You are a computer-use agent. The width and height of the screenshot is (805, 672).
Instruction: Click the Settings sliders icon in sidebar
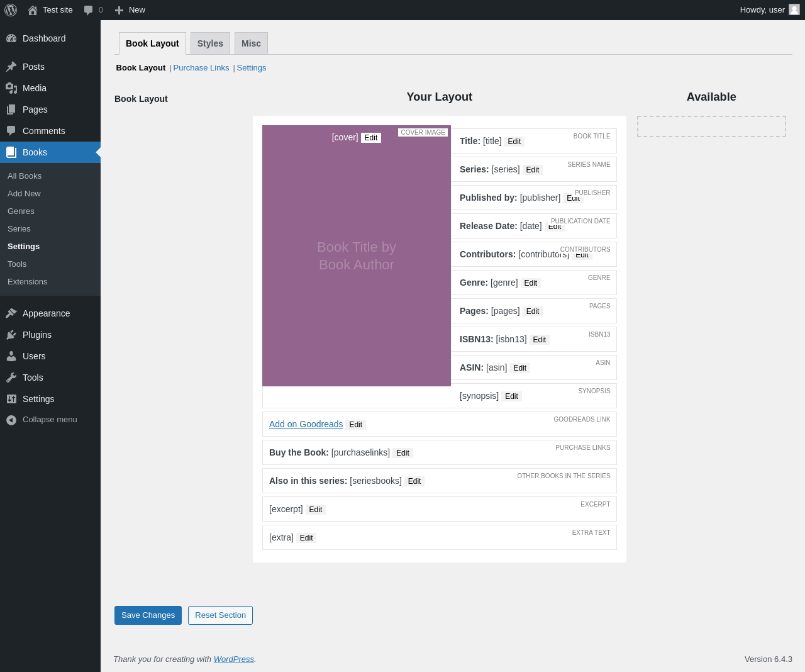click(11, 399)
